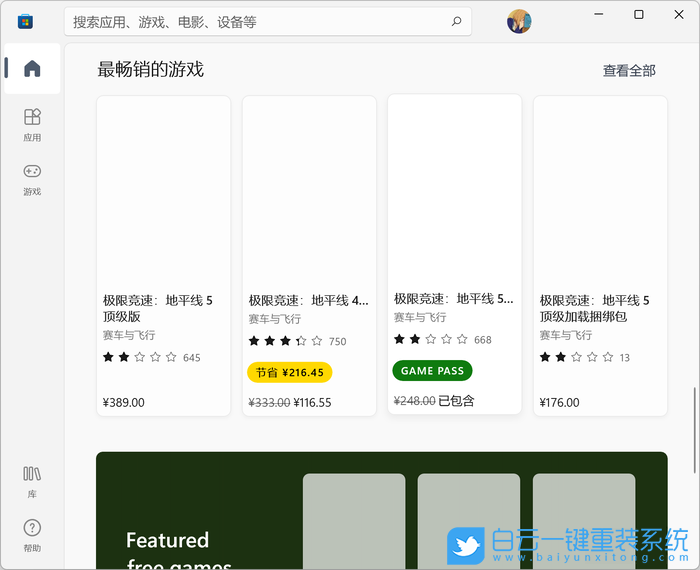Open the Microsoft Store logo icon
The image size is (700, 570).
coord(25,21)
